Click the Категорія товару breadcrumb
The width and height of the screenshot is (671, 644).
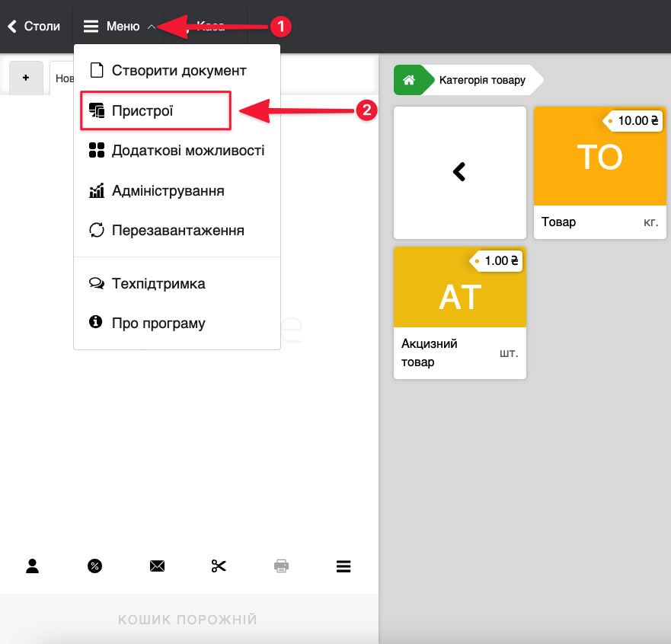482,79
